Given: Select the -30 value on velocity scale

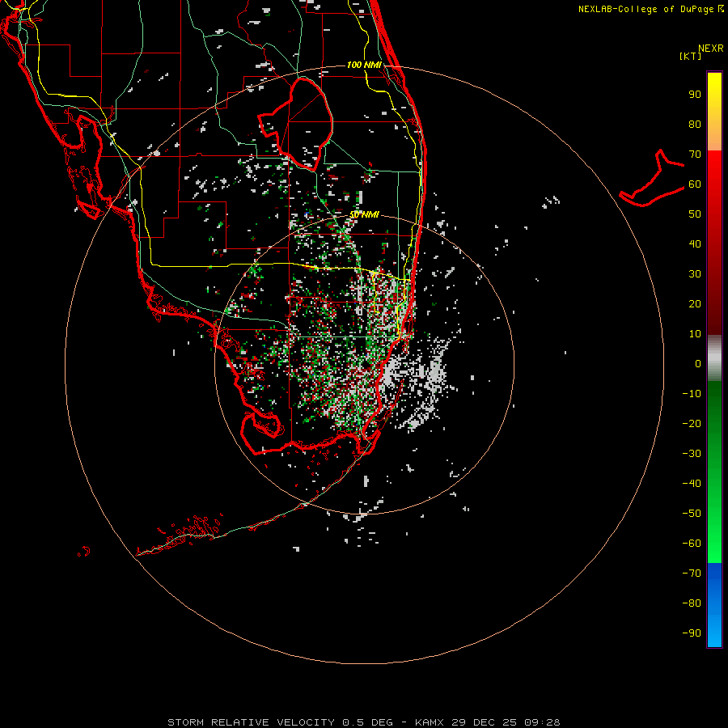Looking at the screenshot, I should click(x=692, y=454).
